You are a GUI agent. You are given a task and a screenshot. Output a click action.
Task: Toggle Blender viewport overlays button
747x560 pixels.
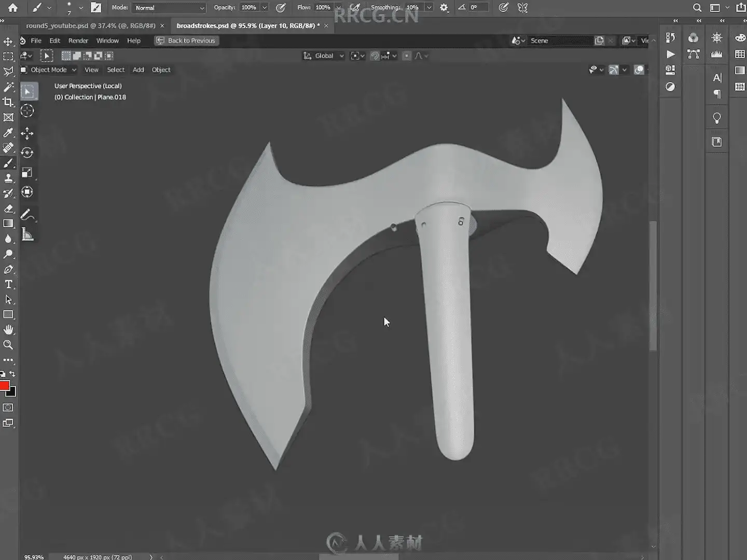pos(639,69)
